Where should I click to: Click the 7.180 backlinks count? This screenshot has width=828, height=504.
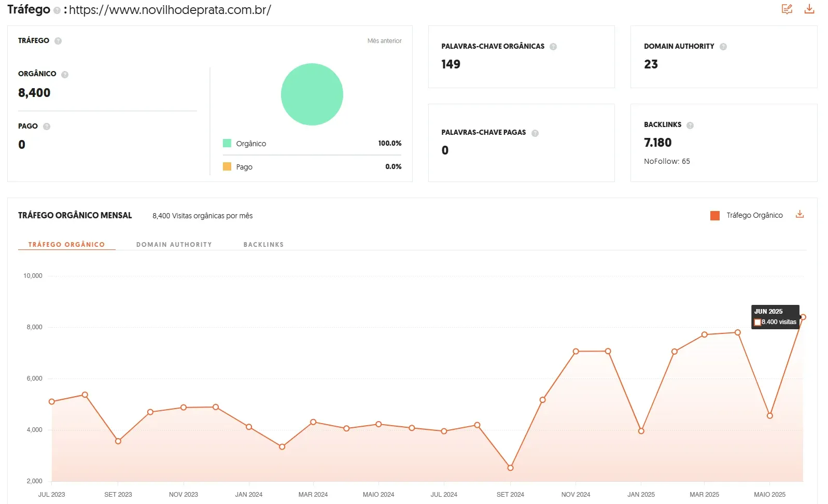tap(657, 143)
